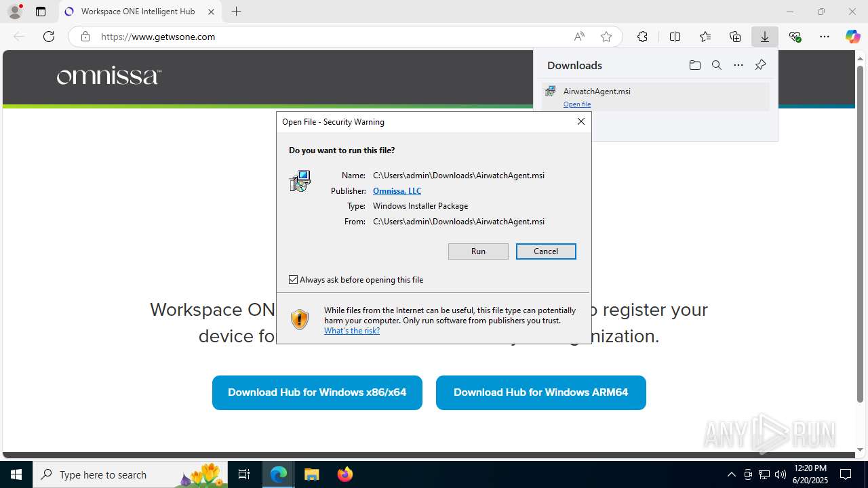Open the notifications center icon

pyautogui.click(x=846, y=474)
